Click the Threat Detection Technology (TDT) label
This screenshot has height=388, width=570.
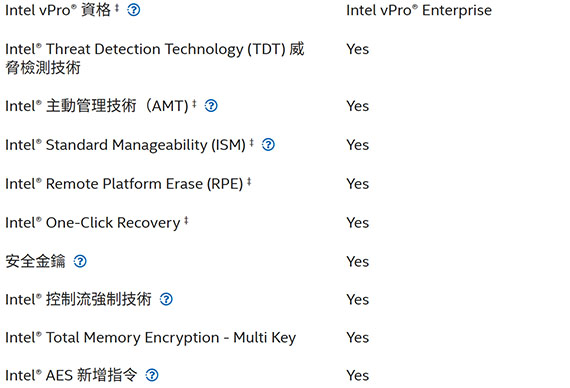click(155, 58)
